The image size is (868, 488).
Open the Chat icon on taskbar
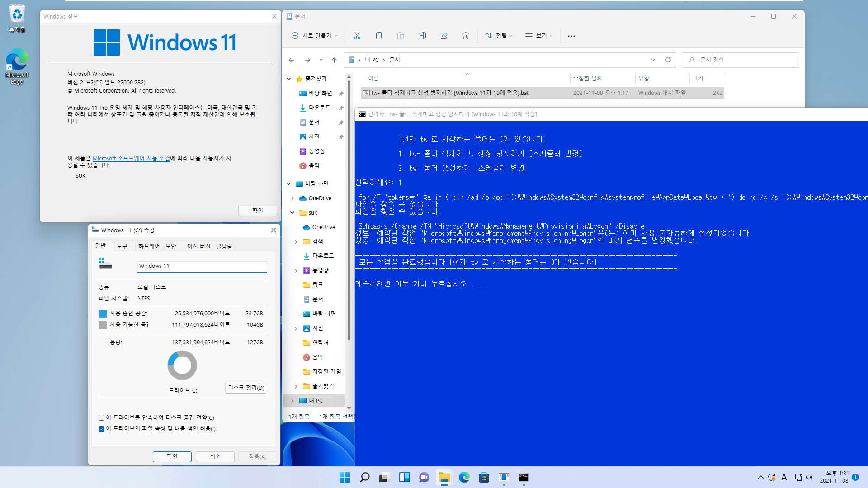[x=424, y=477]
